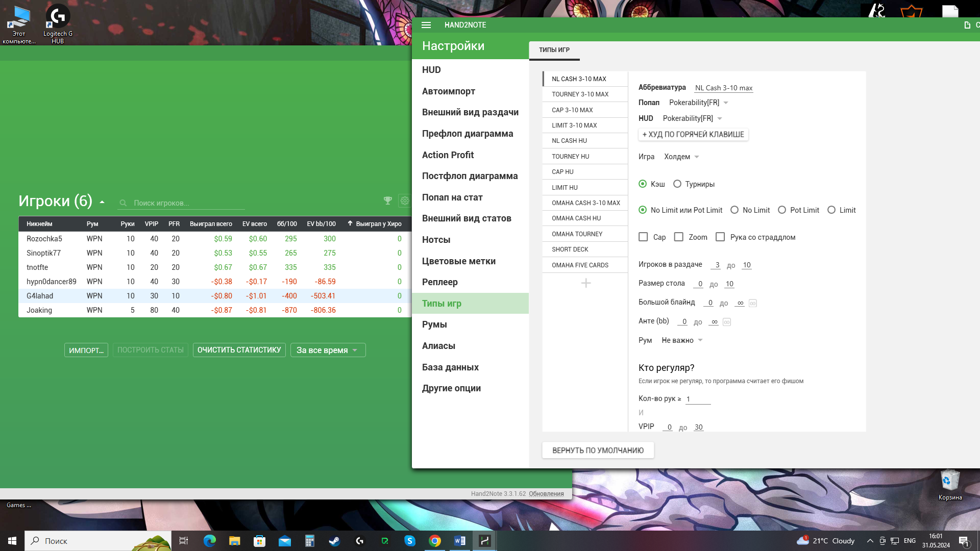The image size is (980, 551).
Task: Open the notification center icon in the system tray
Action: pos(964,541)
